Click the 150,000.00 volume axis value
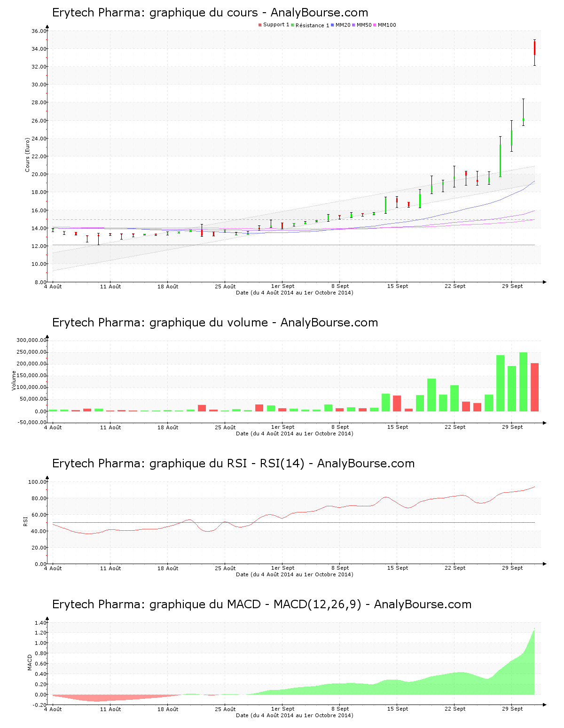564x728 pixels. [31, 376]
